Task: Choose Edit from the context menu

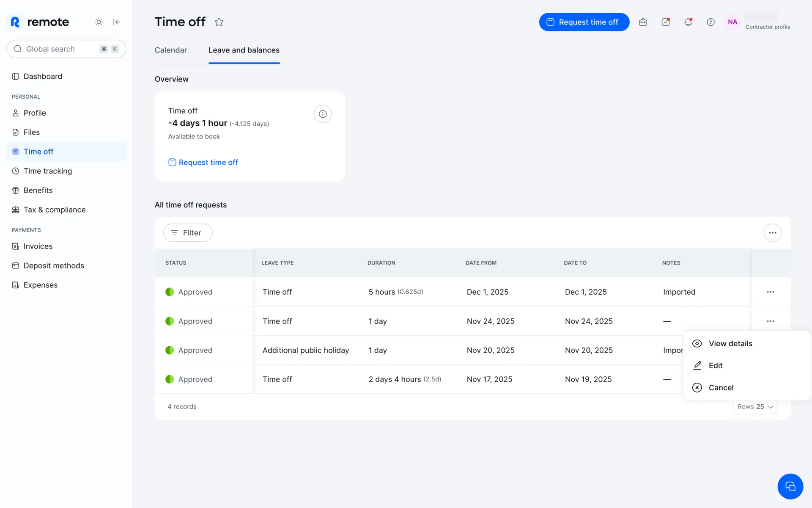Action: tap(716, 365)
